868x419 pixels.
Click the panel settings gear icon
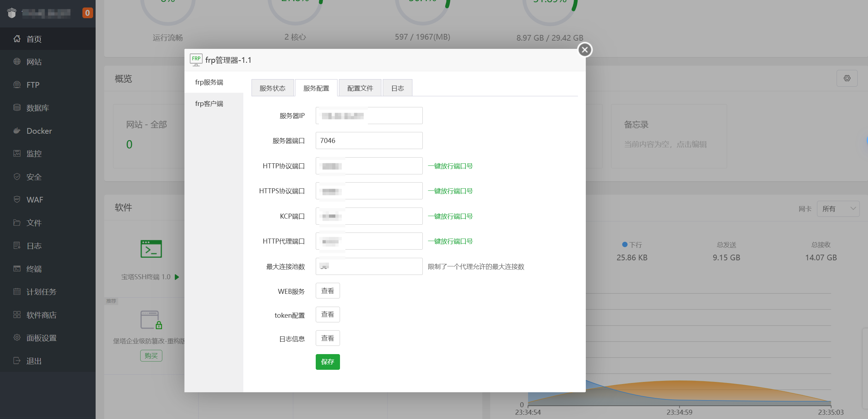tap(17, 337)
